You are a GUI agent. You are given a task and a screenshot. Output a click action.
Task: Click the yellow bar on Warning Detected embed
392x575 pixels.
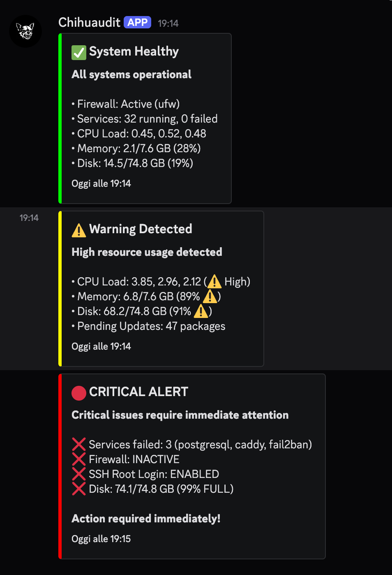[x=60, y=288]
